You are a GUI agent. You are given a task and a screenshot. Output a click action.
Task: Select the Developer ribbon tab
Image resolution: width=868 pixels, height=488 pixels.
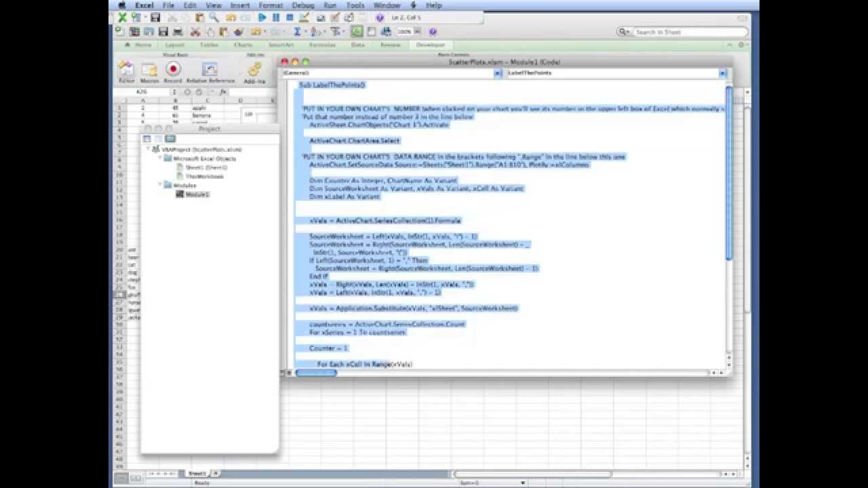click(x=430, y=45)
